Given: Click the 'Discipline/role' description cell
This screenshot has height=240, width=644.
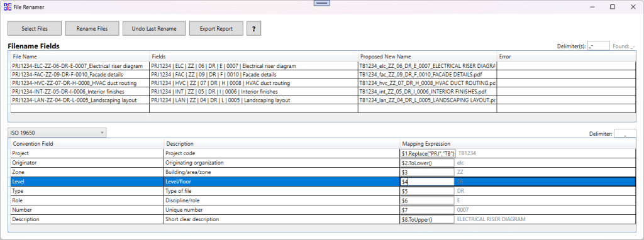Looking at the screenshot, I should tap(282, 200).
